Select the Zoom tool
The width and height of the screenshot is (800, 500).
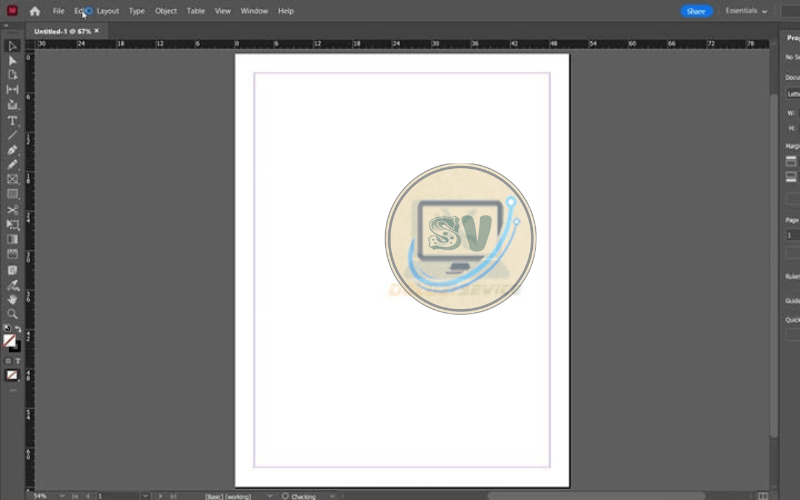(12, 314)
